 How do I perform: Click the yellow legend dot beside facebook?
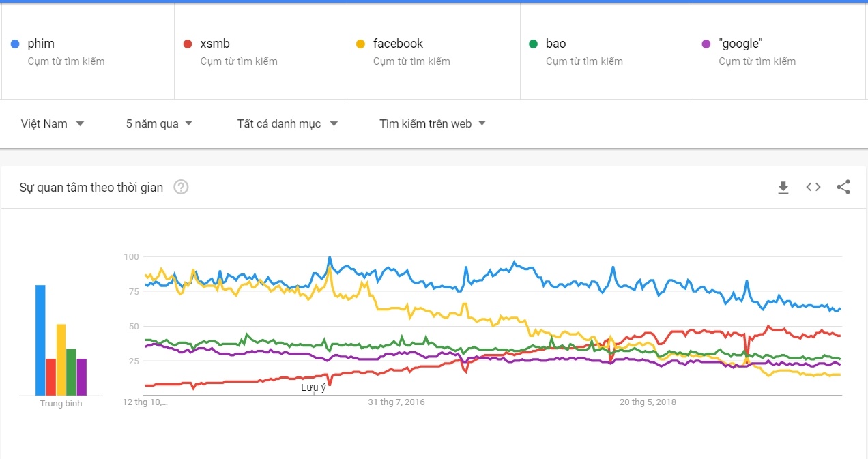point(360,43)
